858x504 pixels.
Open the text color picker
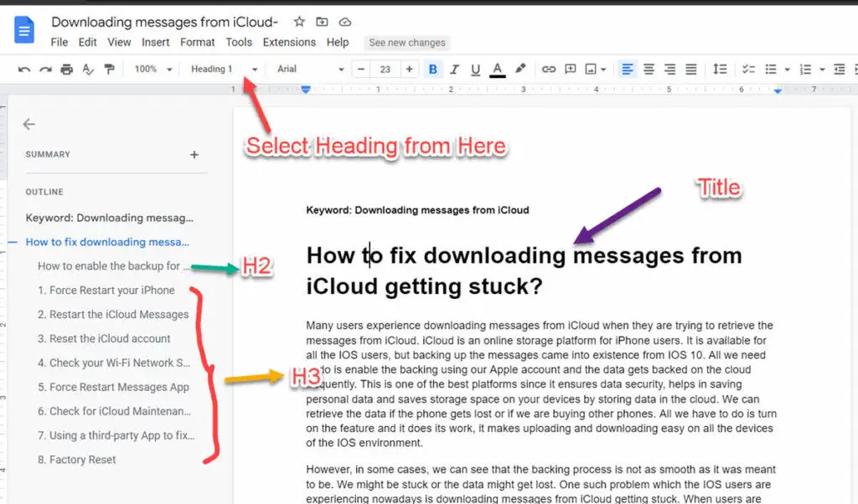coord(497,69)
